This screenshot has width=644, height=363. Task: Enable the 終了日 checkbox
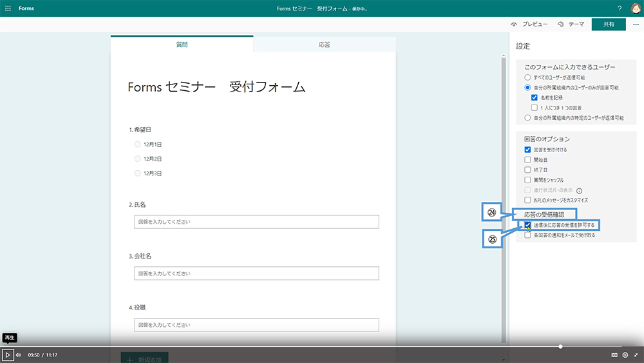(528, 170)
